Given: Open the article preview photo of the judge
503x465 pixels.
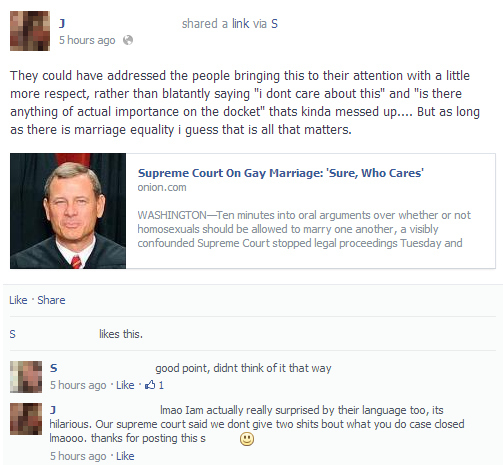Looking at the screenshot, I should [x=68, y=211].
